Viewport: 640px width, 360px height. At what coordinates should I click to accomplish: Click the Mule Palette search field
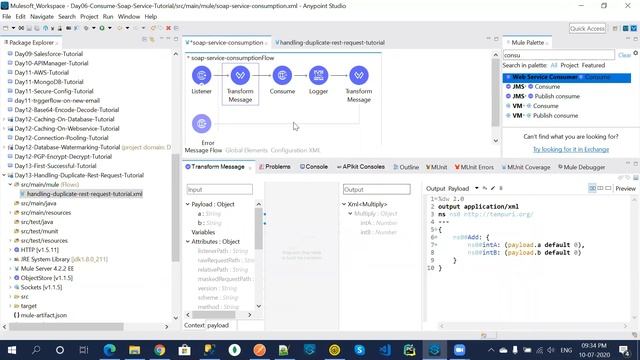tap(558, 55)
